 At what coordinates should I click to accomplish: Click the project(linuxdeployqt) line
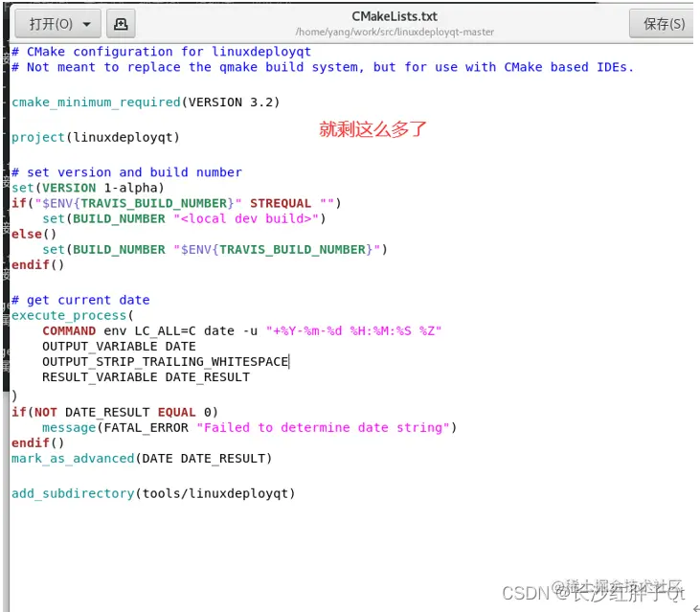96,137
